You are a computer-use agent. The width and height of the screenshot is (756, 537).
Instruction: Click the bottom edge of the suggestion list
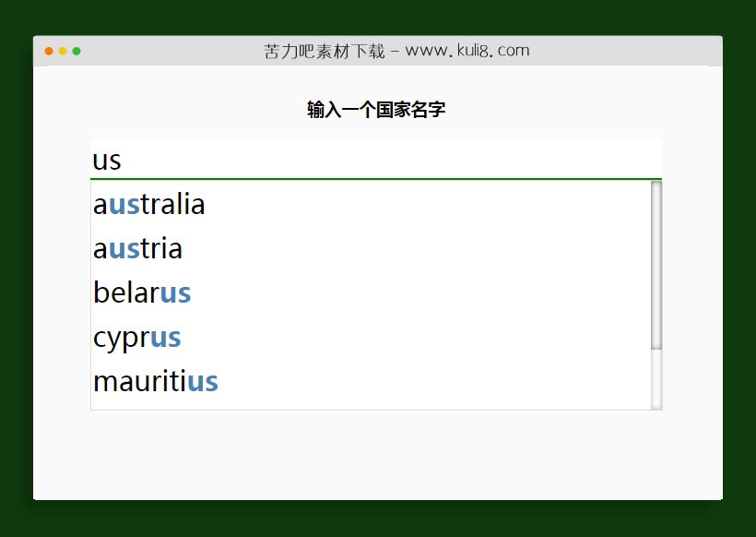coord(369,410)
